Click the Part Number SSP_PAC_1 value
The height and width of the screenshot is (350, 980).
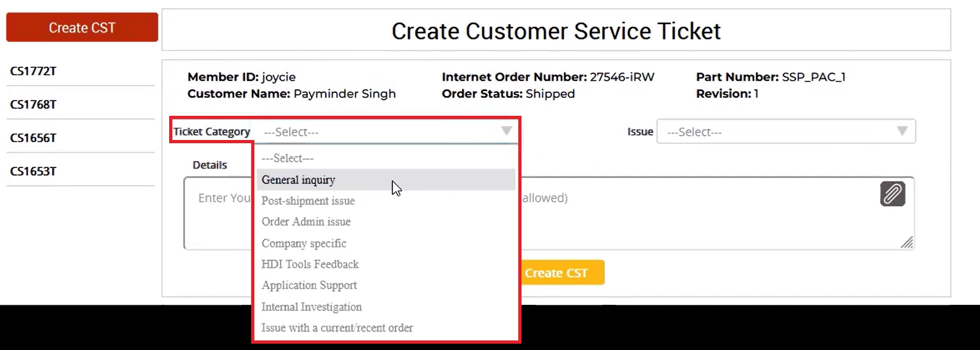point(813,78)
